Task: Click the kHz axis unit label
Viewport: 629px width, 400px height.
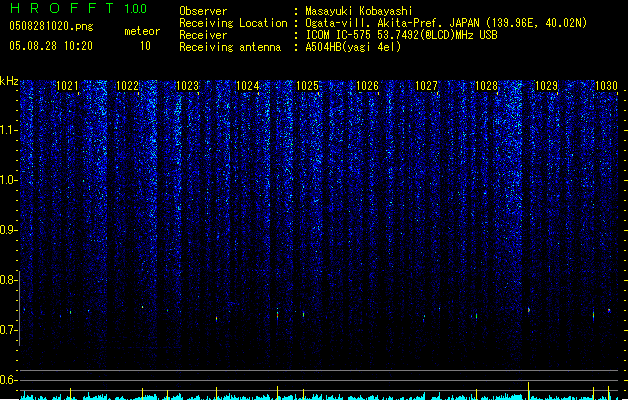Action: tap(9, 81)
